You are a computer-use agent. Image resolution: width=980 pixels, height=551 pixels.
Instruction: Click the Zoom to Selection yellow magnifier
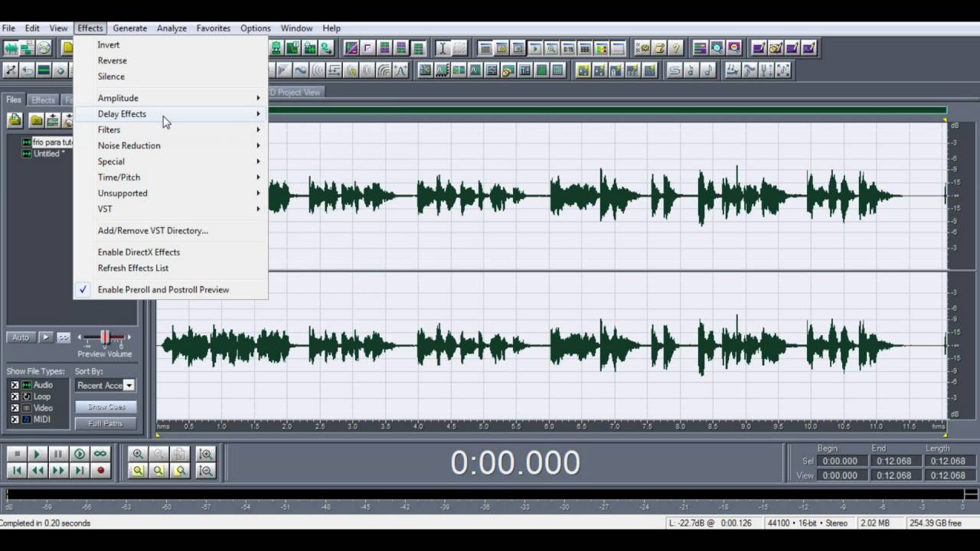138,471
